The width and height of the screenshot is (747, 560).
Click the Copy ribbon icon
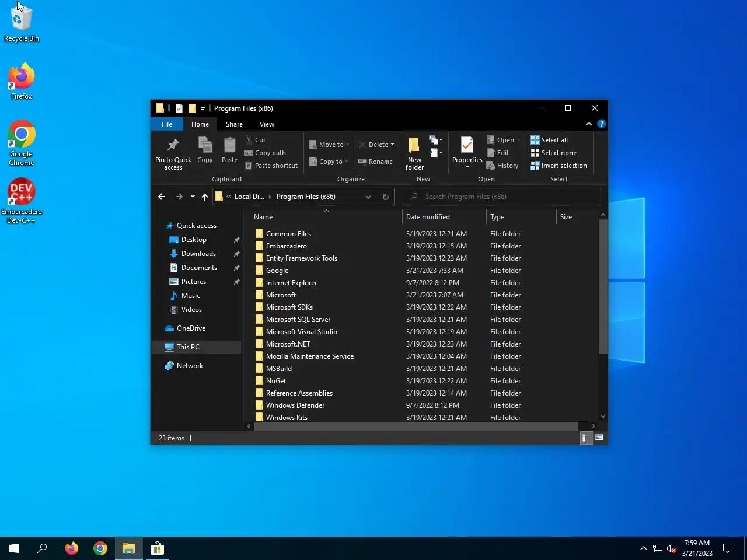[205, 150]
